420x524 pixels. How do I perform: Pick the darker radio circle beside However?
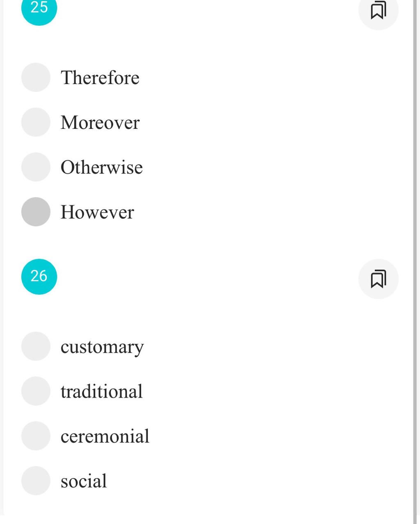click(x=36, y=212)
